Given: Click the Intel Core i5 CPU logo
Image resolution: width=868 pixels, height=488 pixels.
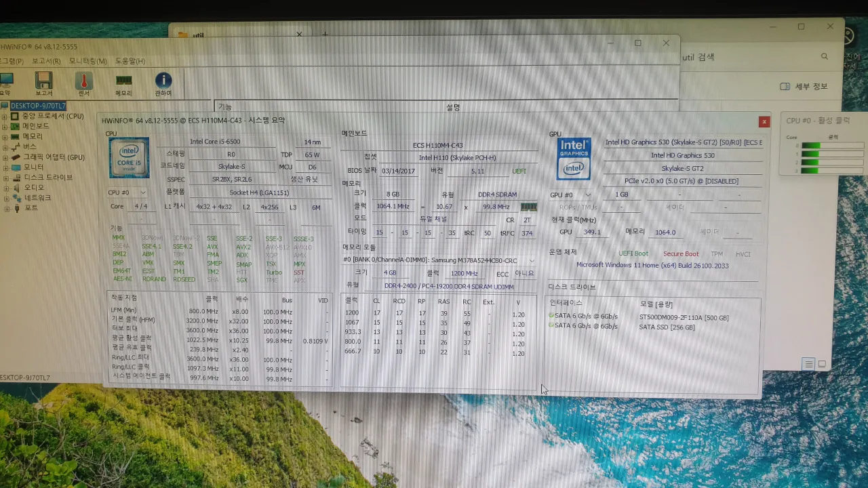Looking at the screenshot, I should point(129,158).
